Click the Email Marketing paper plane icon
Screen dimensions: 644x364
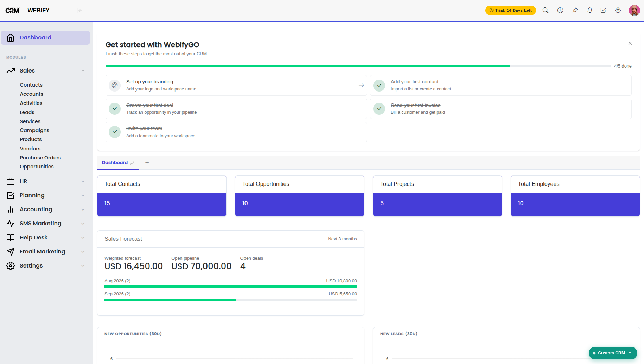11,252
